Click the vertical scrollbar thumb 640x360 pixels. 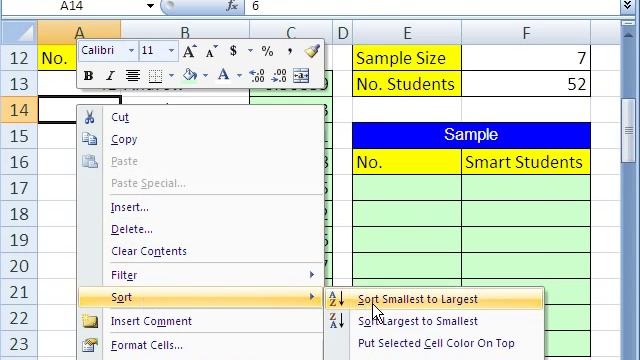coord(628,131)
